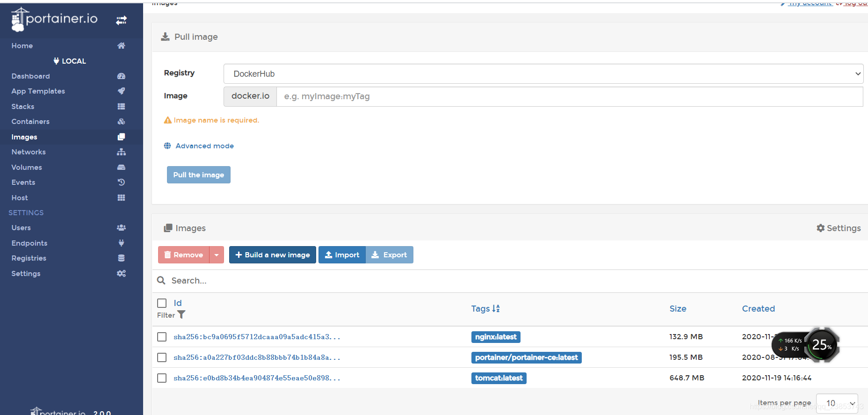This screenshot has width=868, height=415.
Task: Click Build a new image button
Action: (273, 255)
